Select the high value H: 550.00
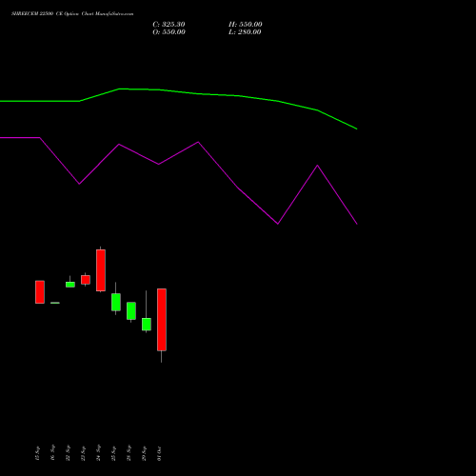 (246, 25)
